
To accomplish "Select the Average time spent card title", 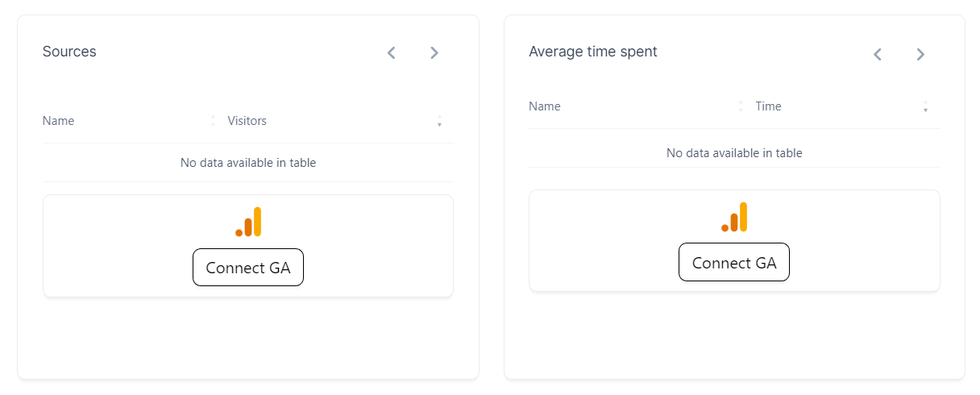I will click(x=593, y=52).
